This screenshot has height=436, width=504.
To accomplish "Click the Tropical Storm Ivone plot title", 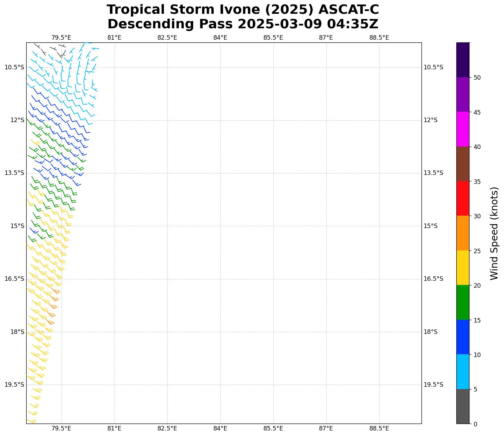I will pyautogui.click(x=243, y=10).
